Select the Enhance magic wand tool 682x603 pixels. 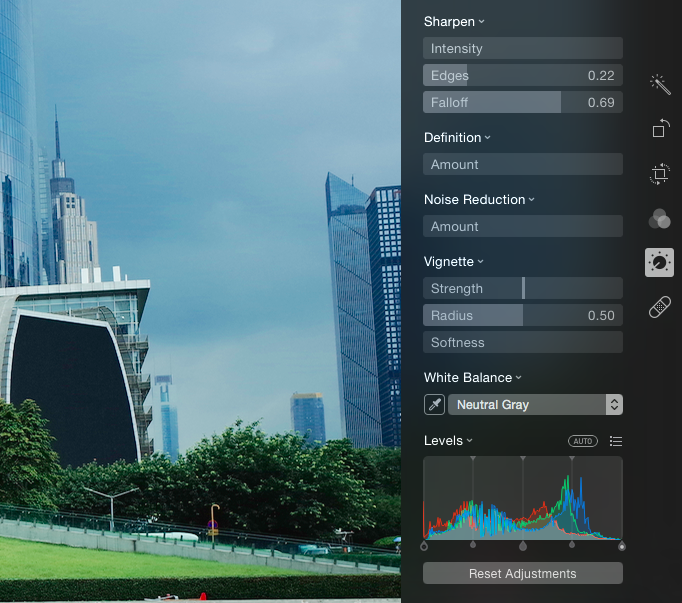point(660,84)
